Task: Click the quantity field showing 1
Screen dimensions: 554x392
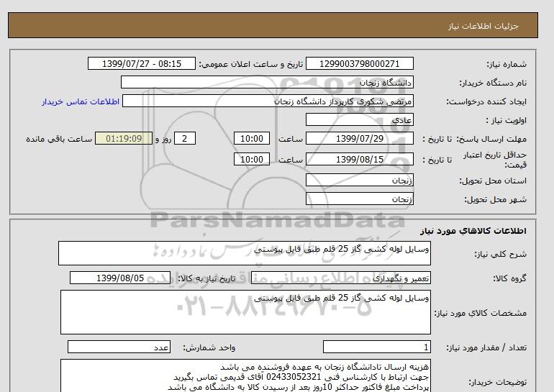Action: tap(376, 347)
